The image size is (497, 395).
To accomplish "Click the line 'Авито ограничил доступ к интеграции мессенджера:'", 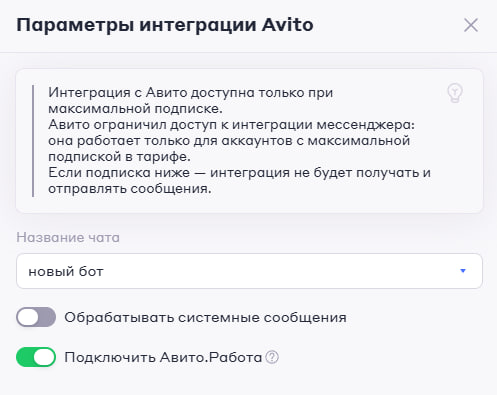I will click(x=232, y=125).
